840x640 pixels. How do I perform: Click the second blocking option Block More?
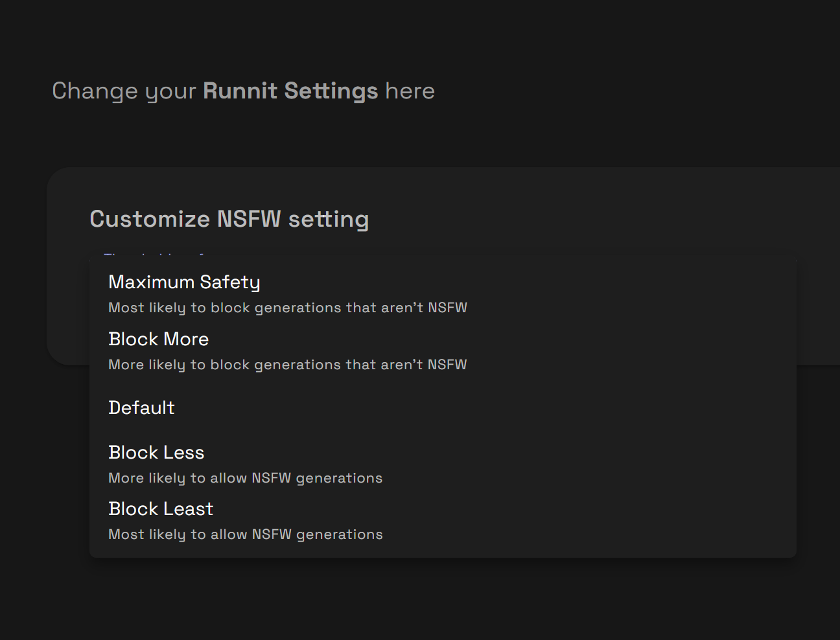(x=158, y=339)
